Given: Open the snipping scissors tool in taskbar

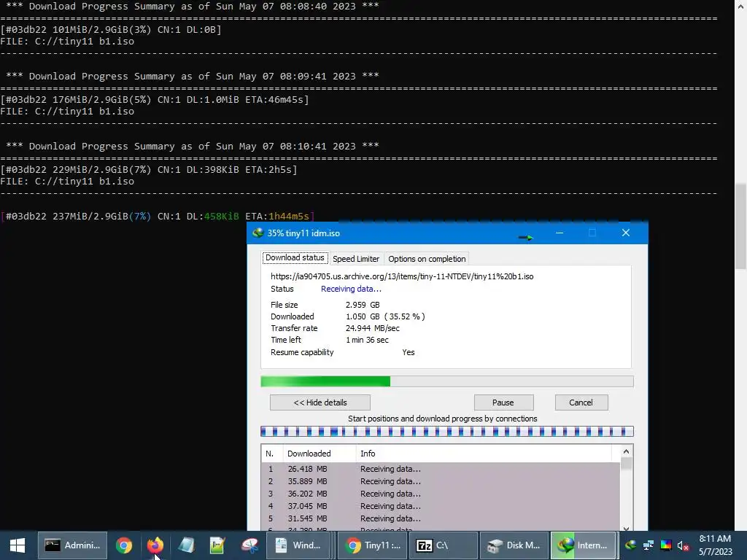Looking at the screenshot, I should [249, 545].
